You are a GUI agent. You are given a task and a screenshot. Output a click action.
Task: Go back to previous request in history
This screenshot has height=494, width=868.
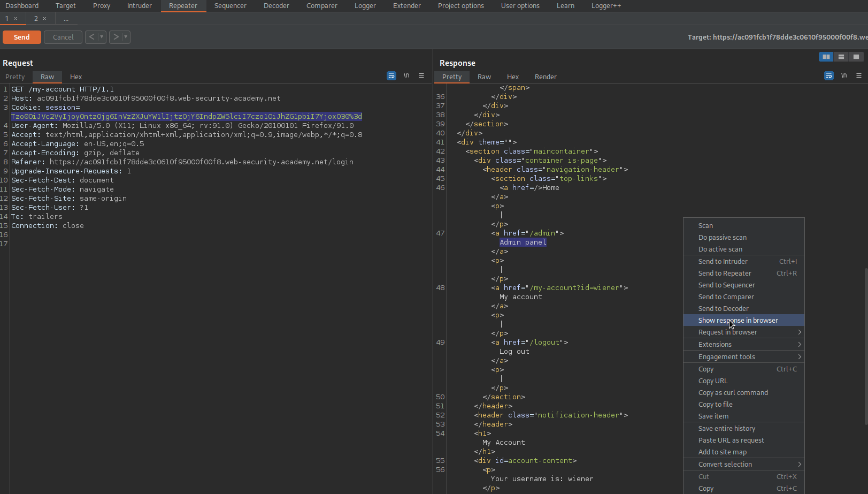91,37
